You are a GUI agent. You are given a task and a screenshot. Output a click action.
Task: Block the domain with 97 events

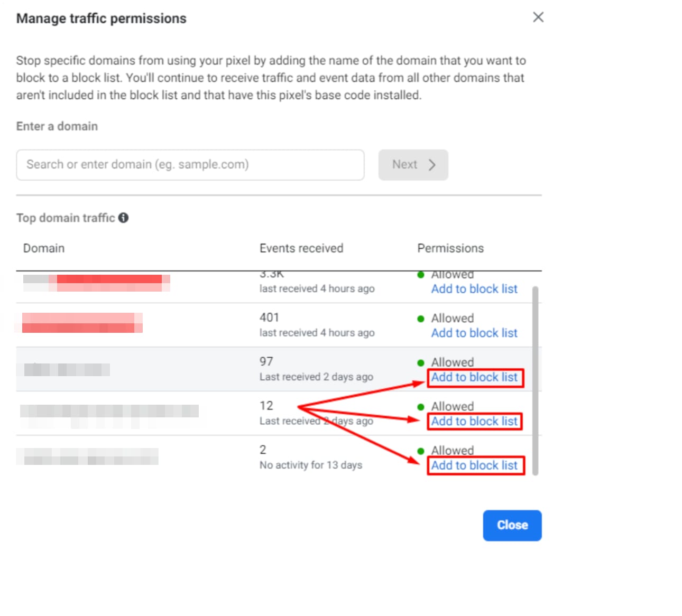474,377
